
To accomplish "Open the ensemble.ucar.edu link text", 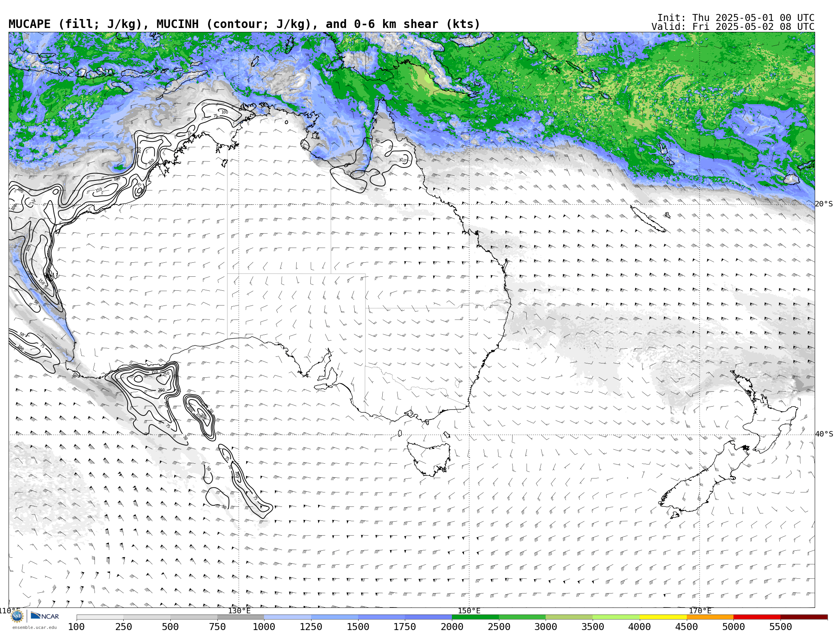I will click(x=34, y=627).
